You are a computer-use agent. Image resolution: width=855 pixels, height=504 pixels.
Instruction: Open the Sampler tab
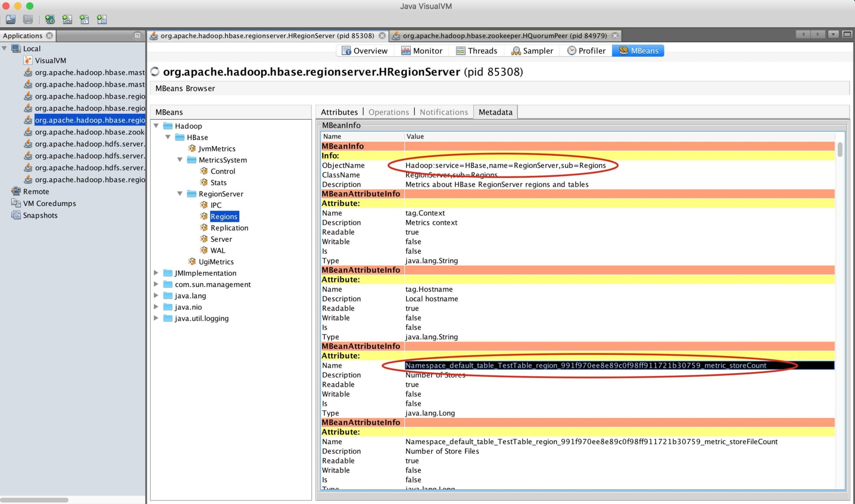point(532,51)
